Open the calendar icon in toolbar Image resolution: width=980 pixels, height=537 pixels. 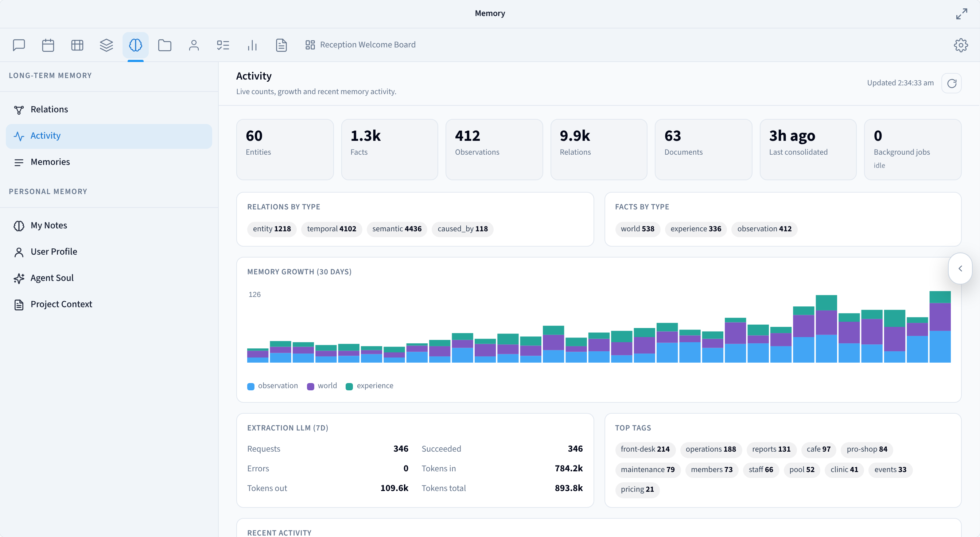48,45
